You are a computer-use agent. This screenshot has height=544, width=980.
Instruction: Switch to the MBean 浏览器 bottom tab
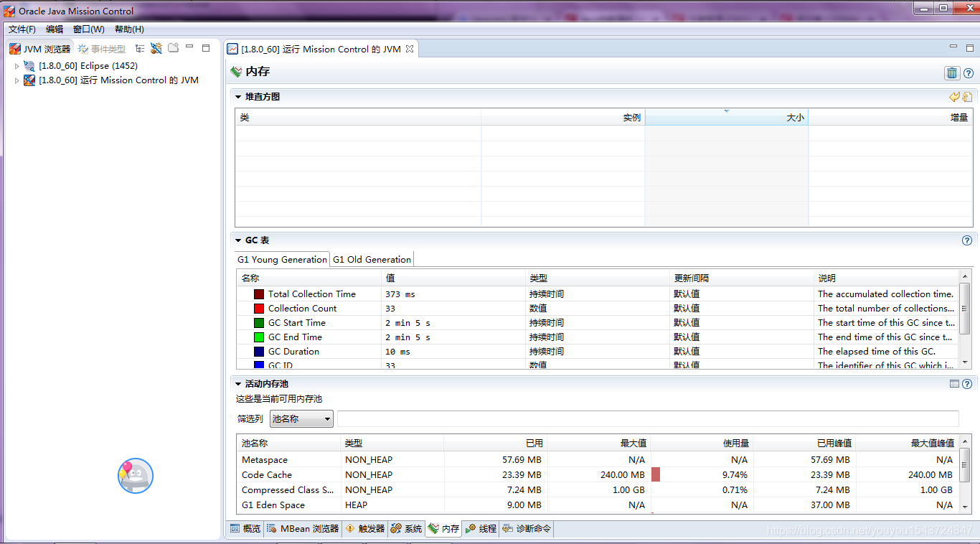303,529
